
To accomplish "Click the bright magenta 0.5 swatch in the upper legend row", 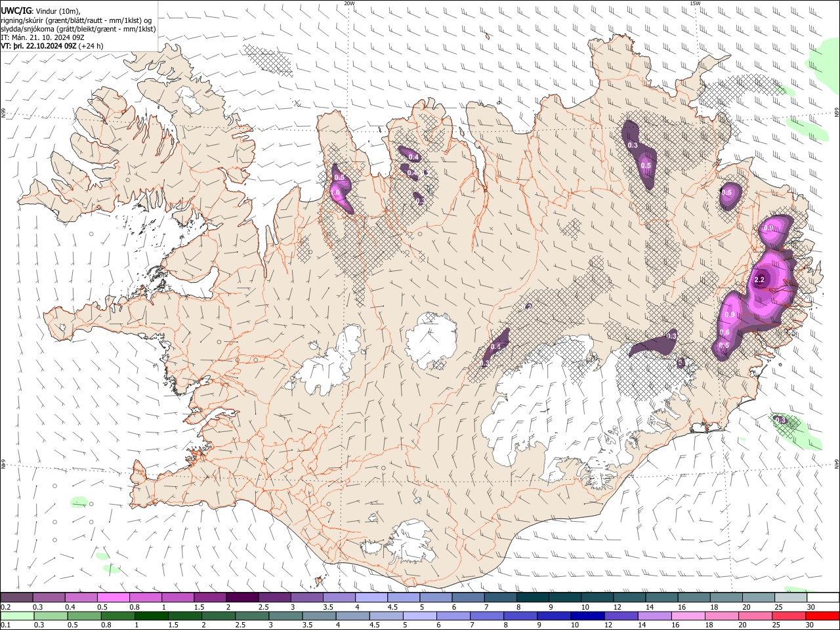I will click(x=114, y=598).
